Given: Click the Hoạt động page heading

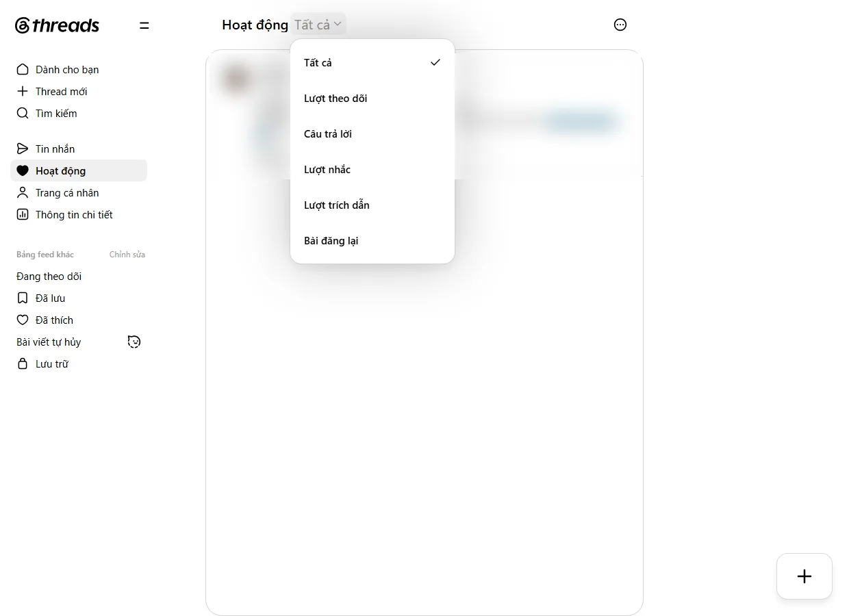Looking at the screenshot, I should (255, 25).
